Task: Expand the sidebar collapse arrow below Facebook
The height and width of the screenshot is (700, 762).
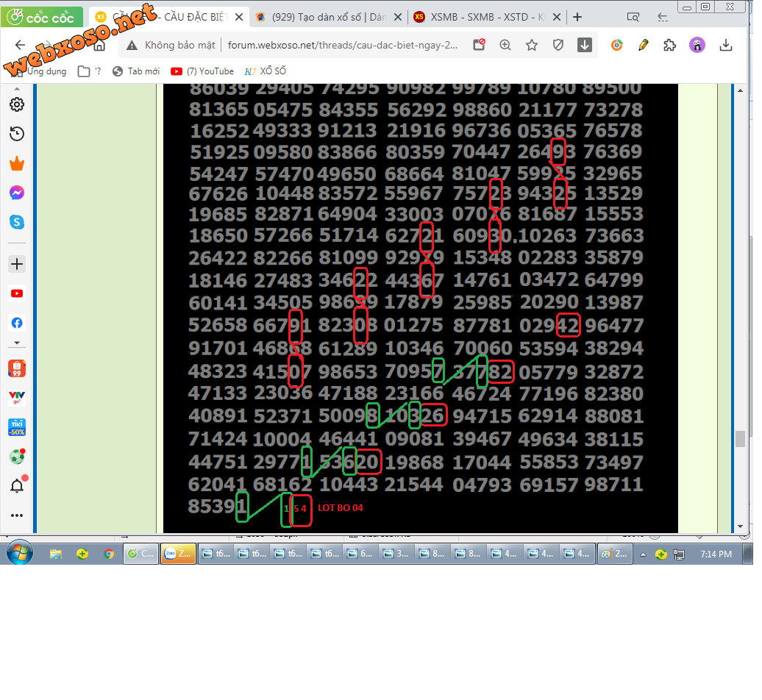Action: pos(17,343)
